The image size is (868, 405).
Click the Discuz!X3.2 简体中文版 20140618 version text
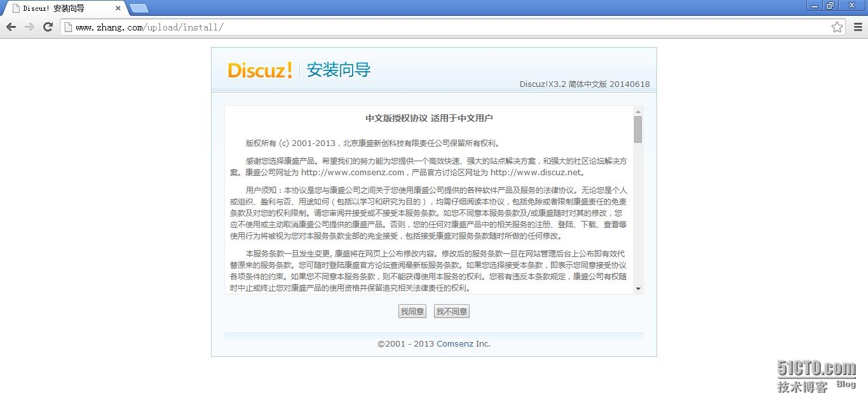pos(585,84)
